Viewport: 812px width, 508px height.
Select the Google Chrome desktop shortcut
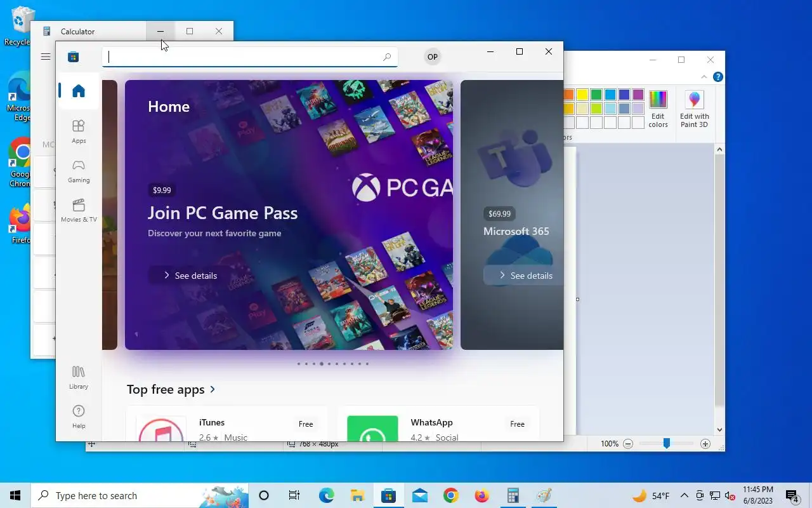coord(20,163)
